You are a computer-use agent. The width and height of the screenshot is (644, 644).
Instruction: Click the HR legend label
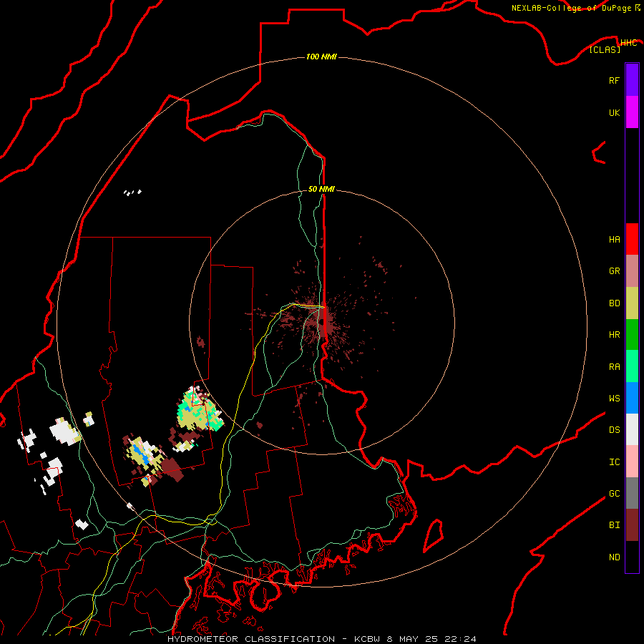(614, 335)
